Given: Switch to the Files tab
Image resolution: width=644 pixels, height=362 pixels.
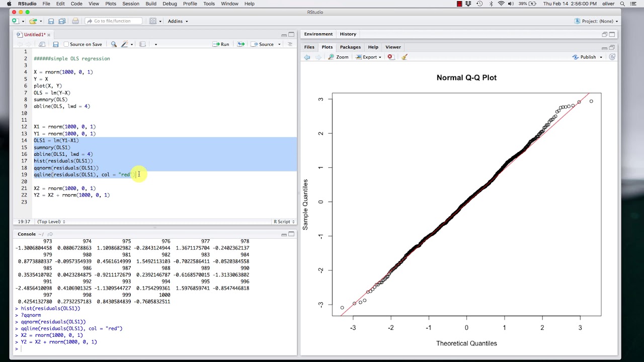Looking at the screenshot, I should [309, 47].
